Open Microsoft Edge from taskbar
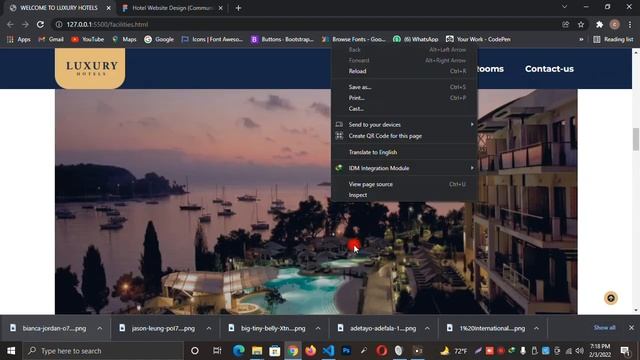The height and width of the screenshot is (360, 640). (239, 351)
